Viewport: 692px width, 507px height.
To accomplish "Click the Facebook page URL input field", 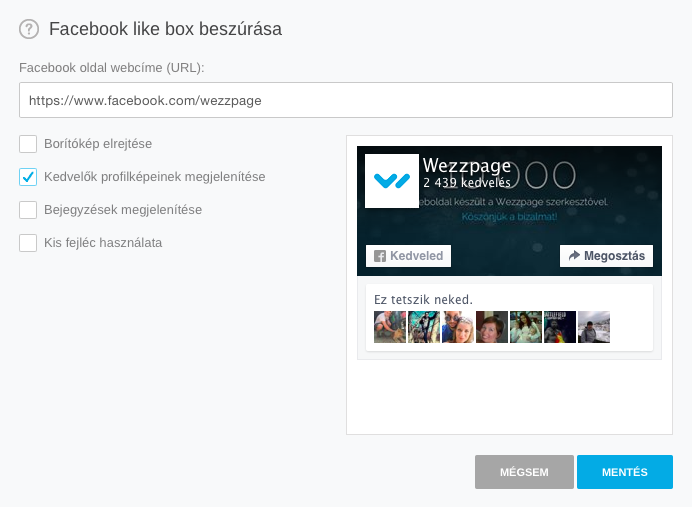I will [346, 100].
